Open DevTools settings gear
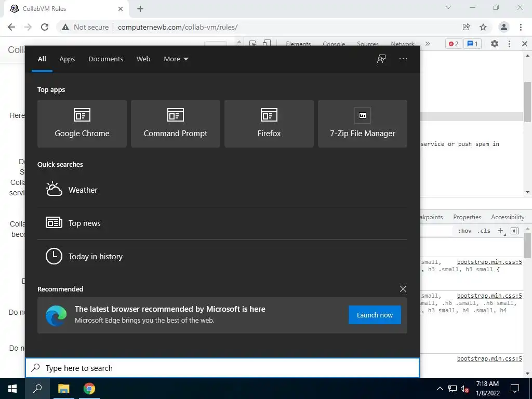 click(495, 44)
